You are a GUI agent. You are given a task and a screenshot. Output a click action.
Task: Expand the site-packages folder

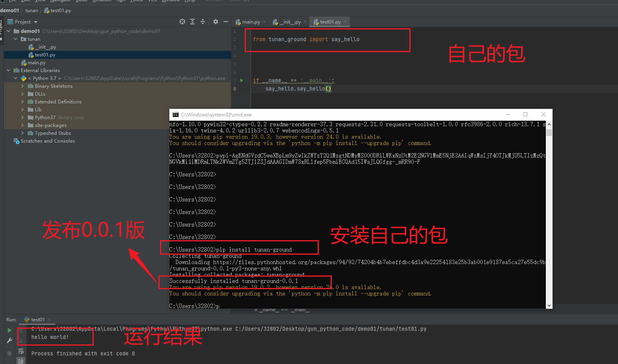(22, 125)
